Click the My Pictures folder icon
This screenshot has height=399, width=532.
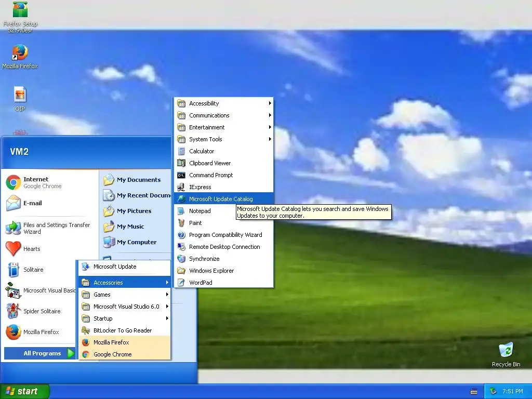click(x=109, y=211)
